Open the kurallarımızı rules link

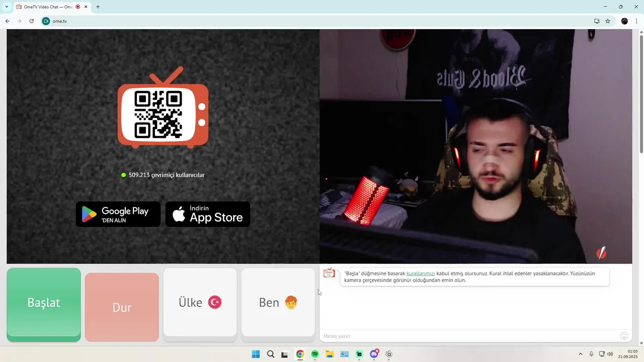(421, 274)
